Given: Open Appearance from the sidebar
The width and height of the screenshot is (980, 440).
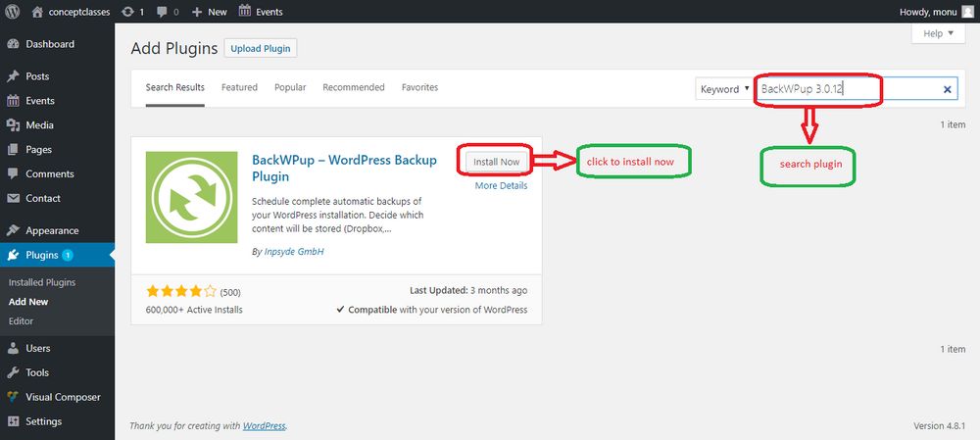Looking at the screenshot, I should [x=53, y=230].
